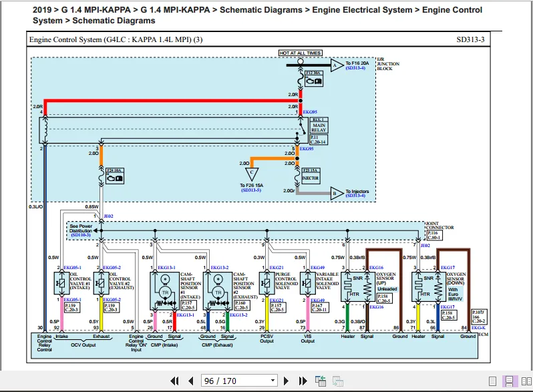Click the MAIN RELAY label box
Image resolution: width=533 pixels, height=392 pixels.
coord(319,125)
